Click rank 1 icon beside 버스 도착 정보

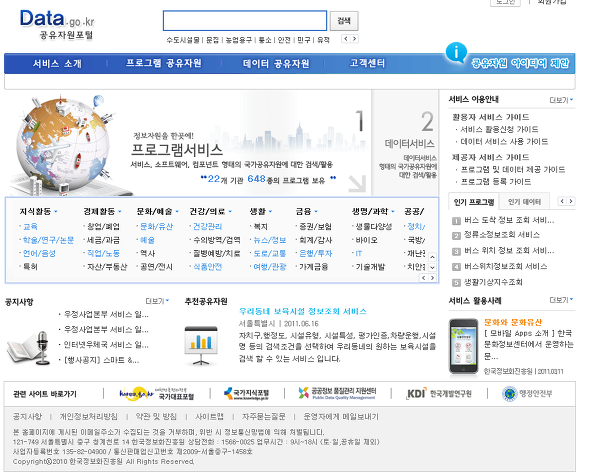pyautogui.click(x=456, y=221)
